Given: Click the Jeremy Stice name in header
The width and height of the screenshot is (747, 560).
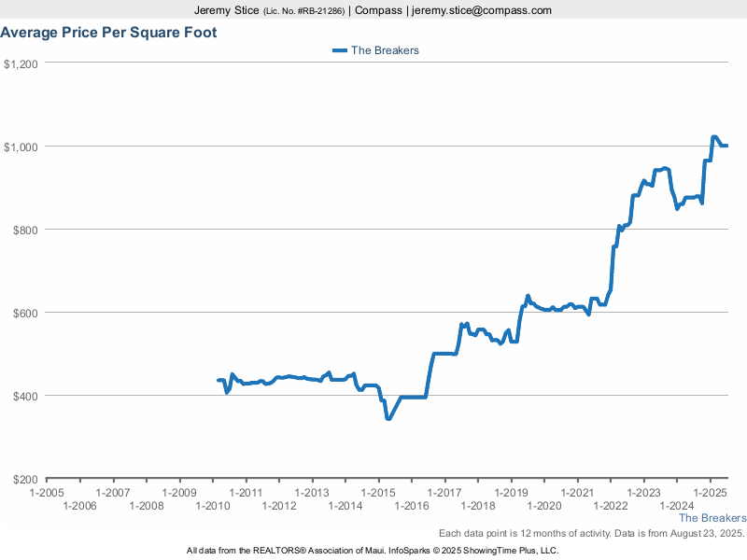Looking at the screenshot, I should pyautogui.click(x=226, y=10).
